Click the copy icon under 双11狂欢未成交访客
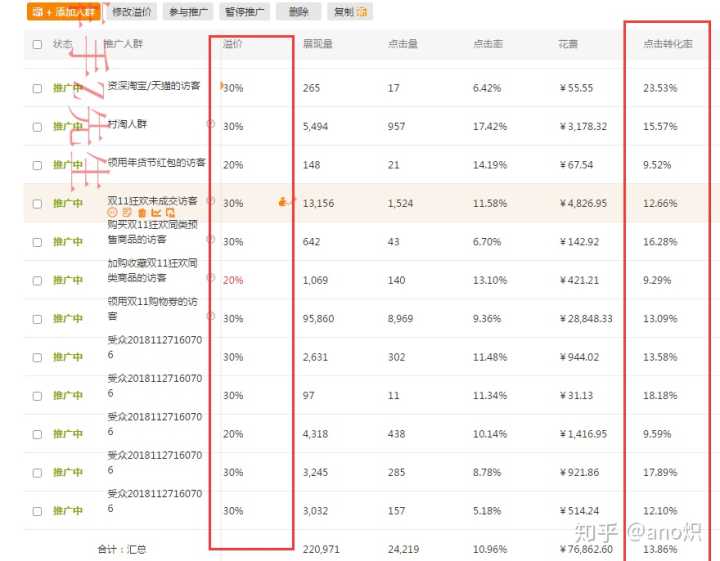 [170, 213]
